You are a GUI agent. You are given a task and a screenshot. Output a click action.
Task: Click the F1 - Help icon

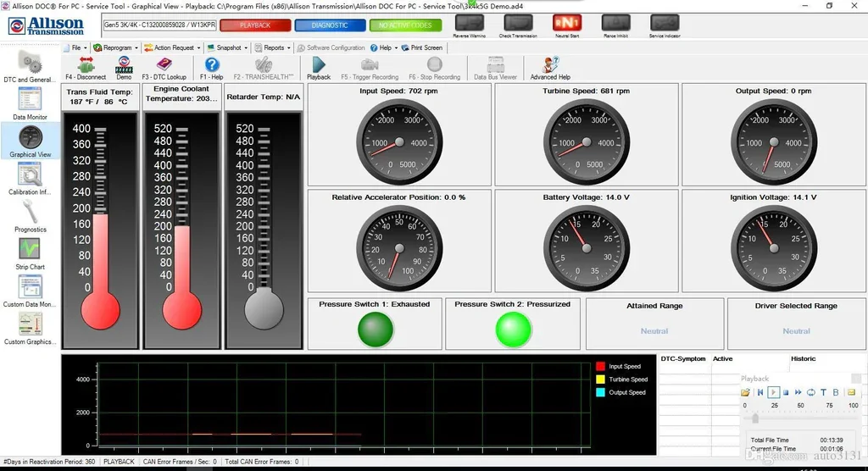[212, 65]
